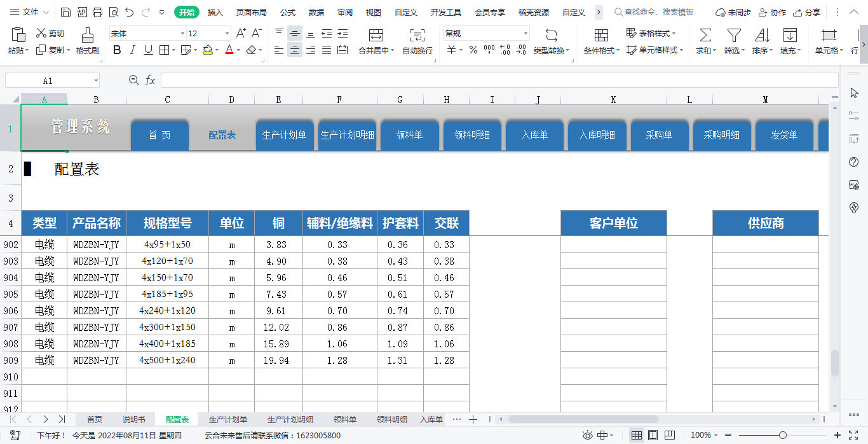Click the Type Conversion (类型转换) icon
The image size is (868, 444).
click(552, 36)
